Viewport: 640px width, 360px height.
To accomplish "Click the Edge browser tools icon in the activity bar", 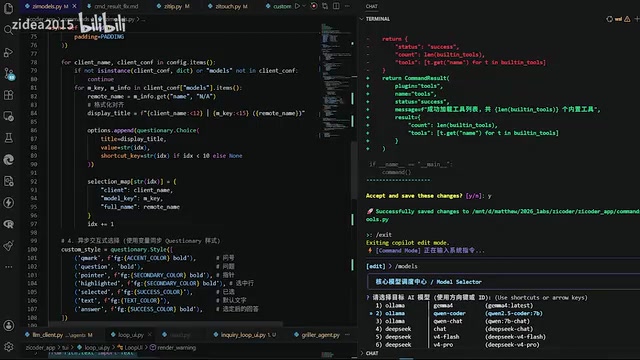I will tap(9, 160).
